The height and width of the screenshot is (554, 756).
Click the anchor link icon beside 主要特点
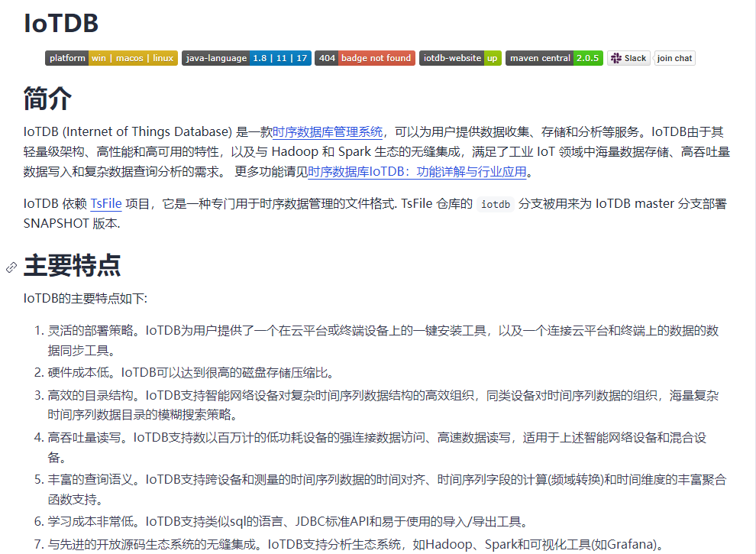pyautogui.click(x=10, y=267)
